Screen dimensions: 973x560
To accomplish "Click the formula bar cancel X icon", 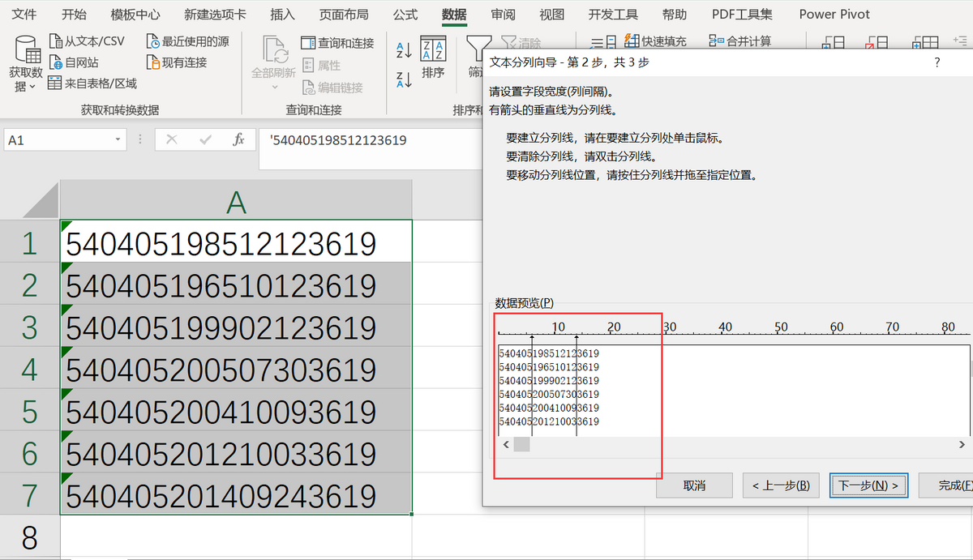I will [171, 139].
